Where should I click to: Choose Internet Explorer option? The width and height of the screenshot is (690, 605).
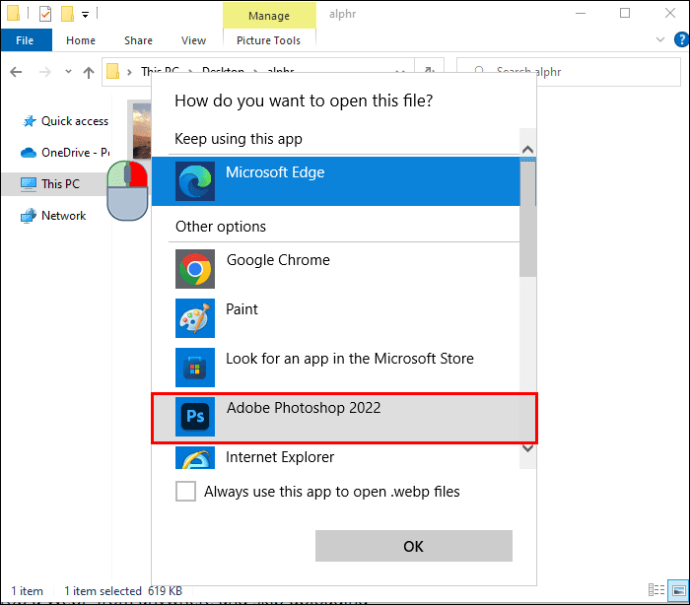(x=336, y=457)
